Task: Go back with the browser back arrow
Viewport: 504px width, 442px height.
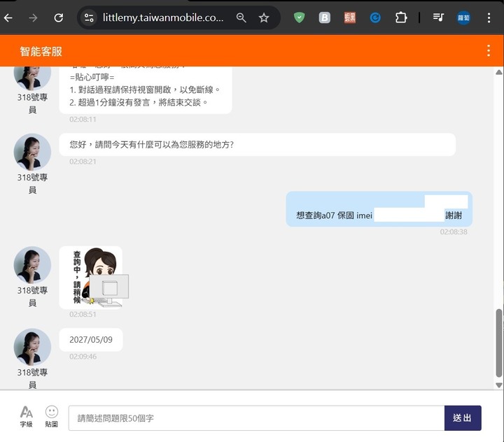Action: [x=8, y=17]
